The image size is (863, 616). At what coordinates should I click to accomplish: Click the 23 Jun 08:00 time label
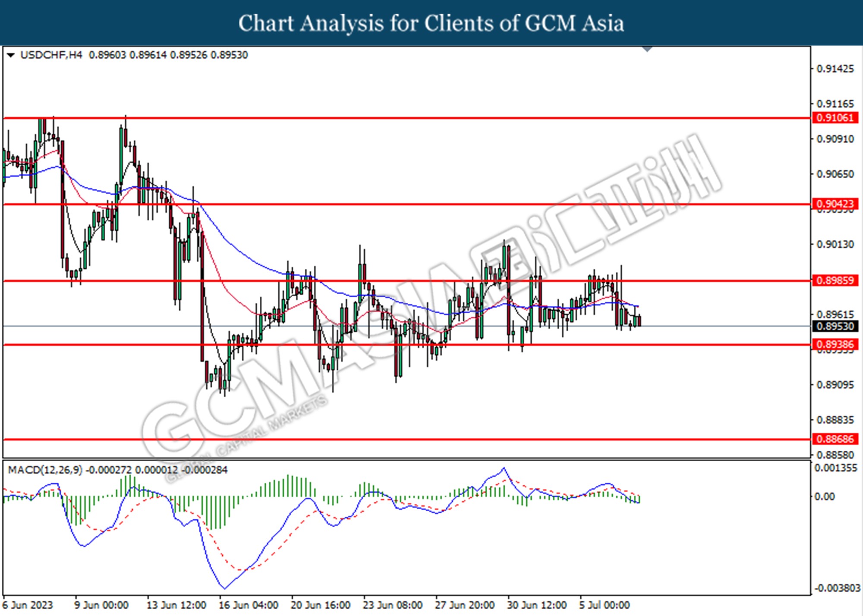pyautogui.click(x=393, y=605)
